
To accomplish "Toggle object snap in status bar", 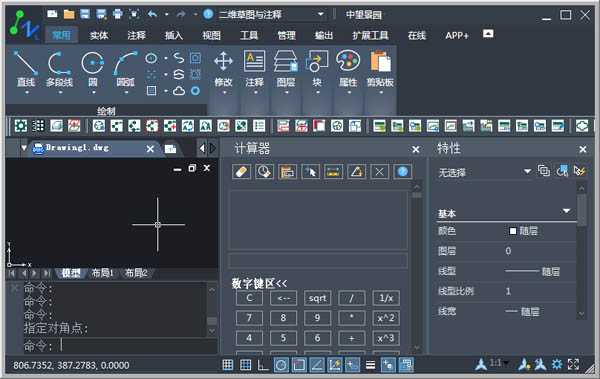I will pos(299,365).
